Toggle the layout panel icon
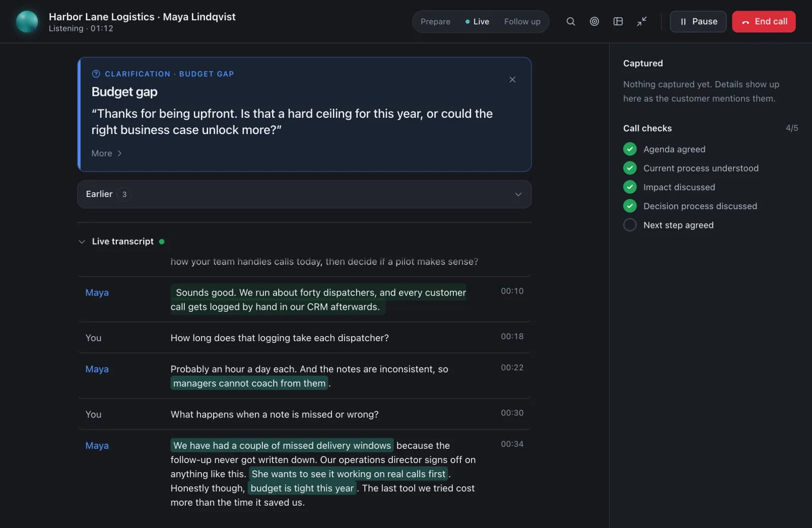 [618, 21]
